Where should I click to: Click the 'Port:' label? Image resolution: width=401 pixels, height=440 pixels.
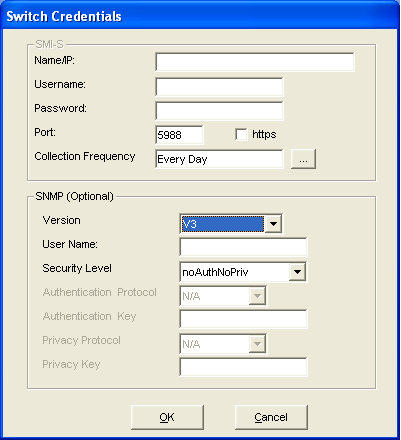45,132
